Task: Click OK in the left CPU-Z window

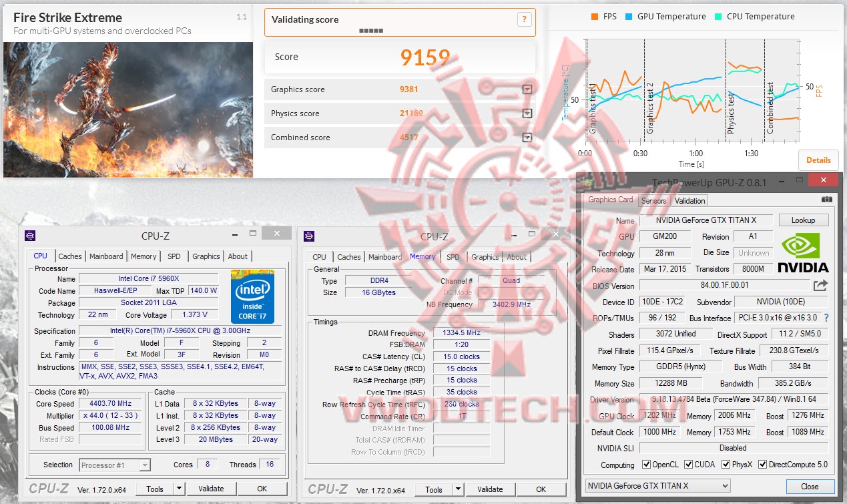Action: [x=262, y=489]
